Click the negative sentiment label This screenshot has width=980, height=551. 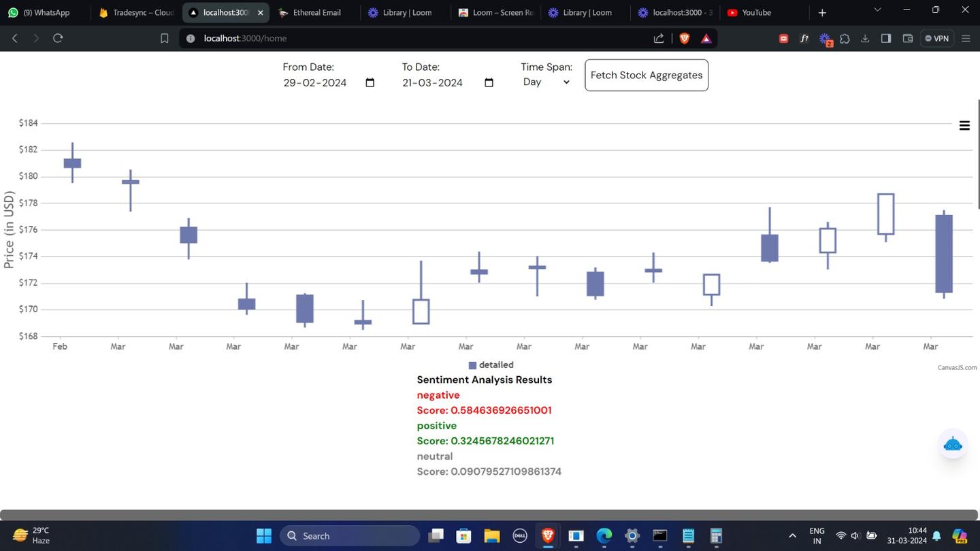coord(438,395)
